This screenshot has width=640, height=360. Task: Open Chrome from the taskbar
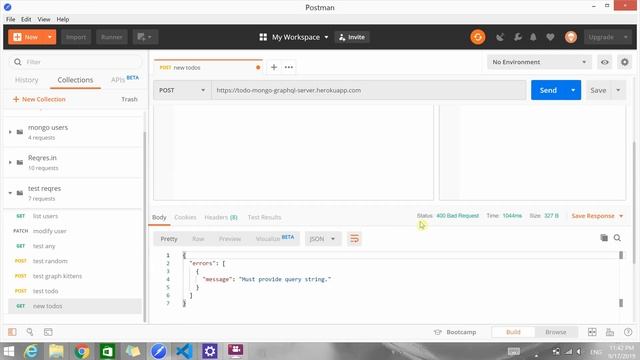pos(82,351)
